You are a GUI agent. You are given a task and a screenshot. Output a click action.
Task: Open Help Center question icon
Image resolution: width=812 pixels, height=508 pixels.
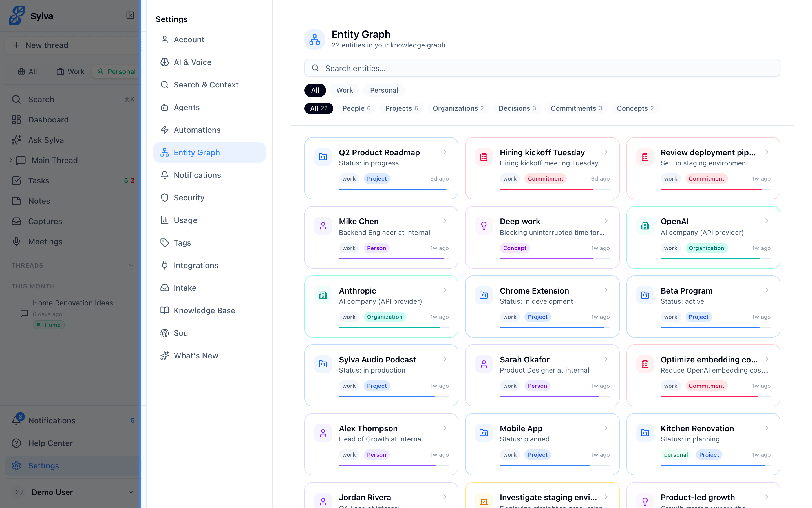16,443
